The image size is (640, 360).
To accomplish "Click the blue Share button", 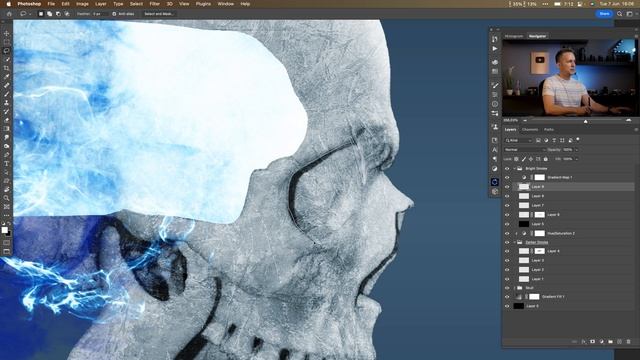I will [604, 13].
